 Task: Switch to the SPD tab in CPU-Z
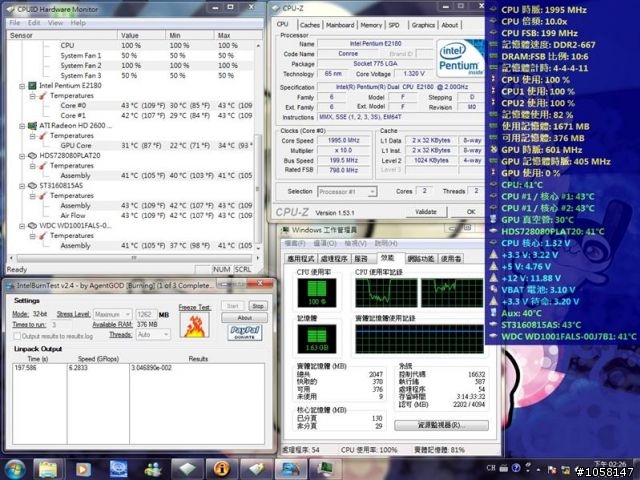[394, 25]
